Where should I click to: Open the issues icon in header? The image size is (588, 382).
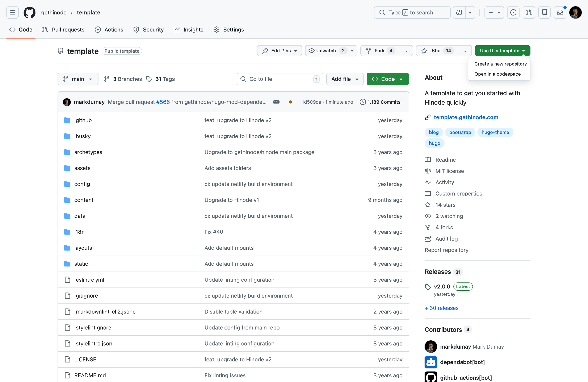513,12
